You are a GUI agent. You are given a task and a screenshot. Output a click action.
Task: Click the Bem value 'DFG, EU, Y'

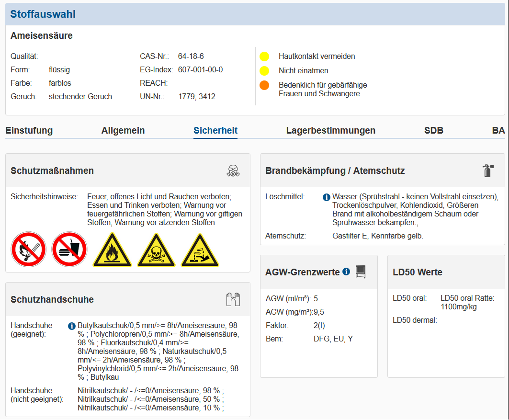[333, 339]
